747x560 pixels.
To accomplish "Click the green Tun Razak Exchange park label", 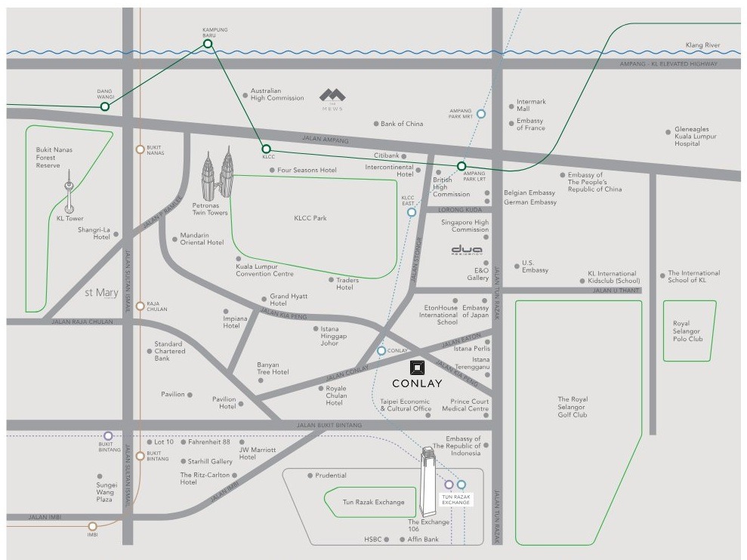I will click(x=373, y=502).
